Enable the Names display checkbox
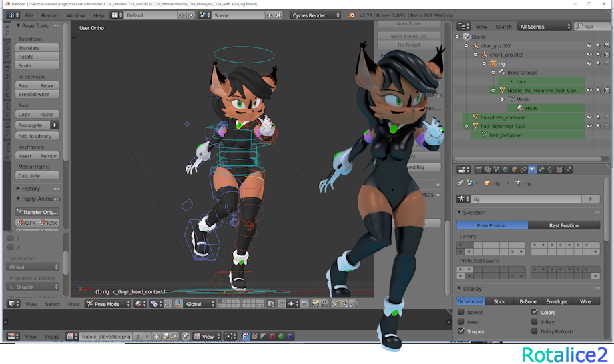 pyautogui.click(x=461, y=312)
